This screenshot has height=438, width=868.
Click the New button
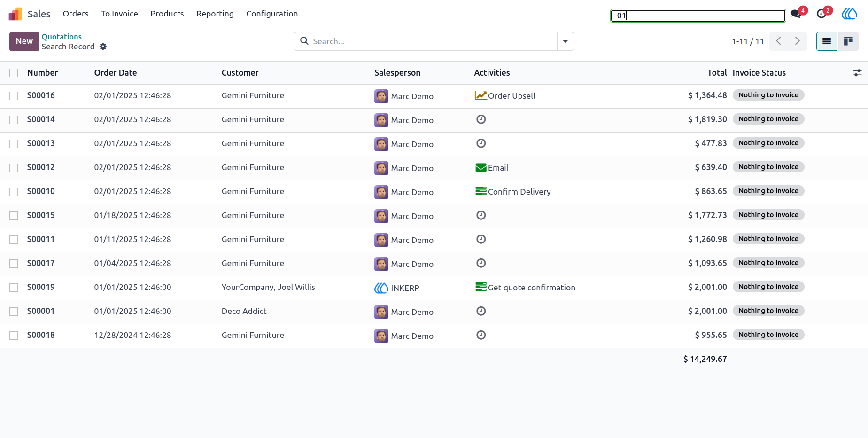pos(24,41)
